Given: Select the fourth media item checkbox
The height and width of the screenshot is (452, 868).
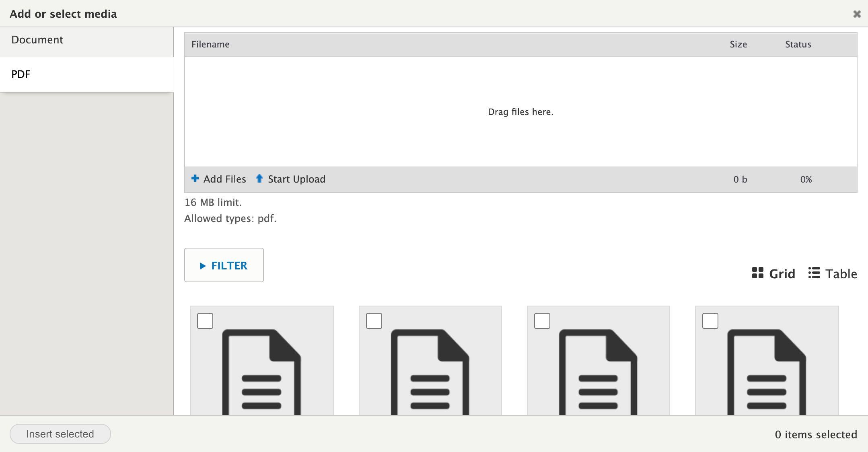Looking at the screenshot, I should tap(710, 321).
